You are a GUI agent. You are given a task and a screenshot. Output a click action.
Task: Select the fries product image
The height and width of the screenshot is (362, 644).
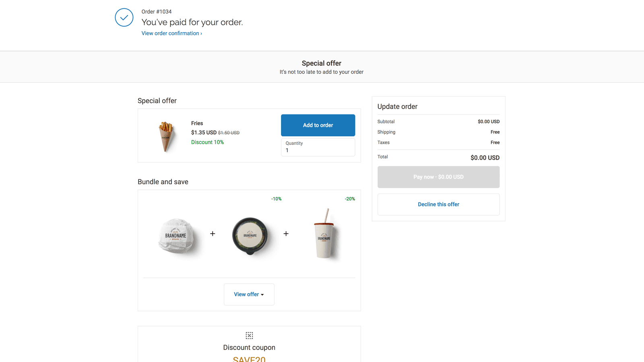pyautogui.click(x=166, y=137)
